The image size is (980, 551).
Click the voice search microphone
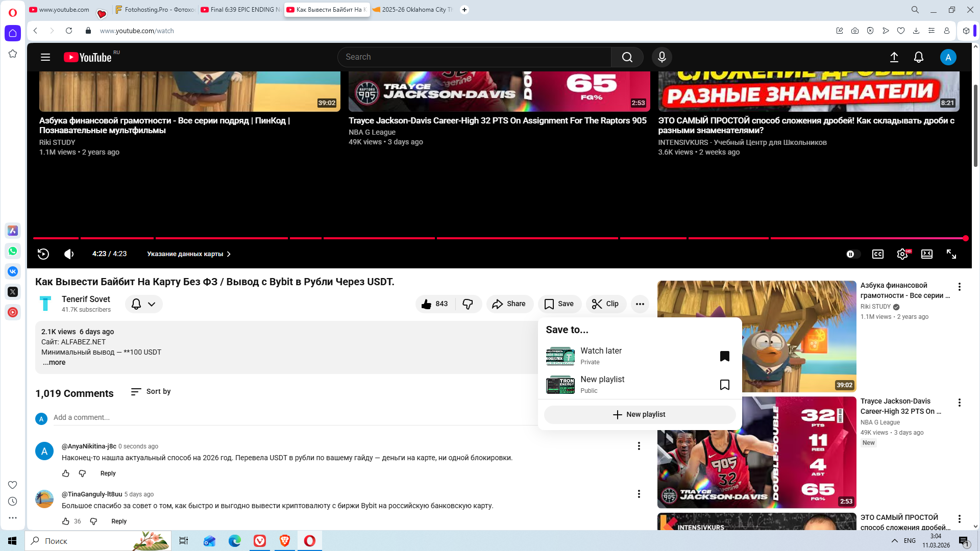[661, 57]
